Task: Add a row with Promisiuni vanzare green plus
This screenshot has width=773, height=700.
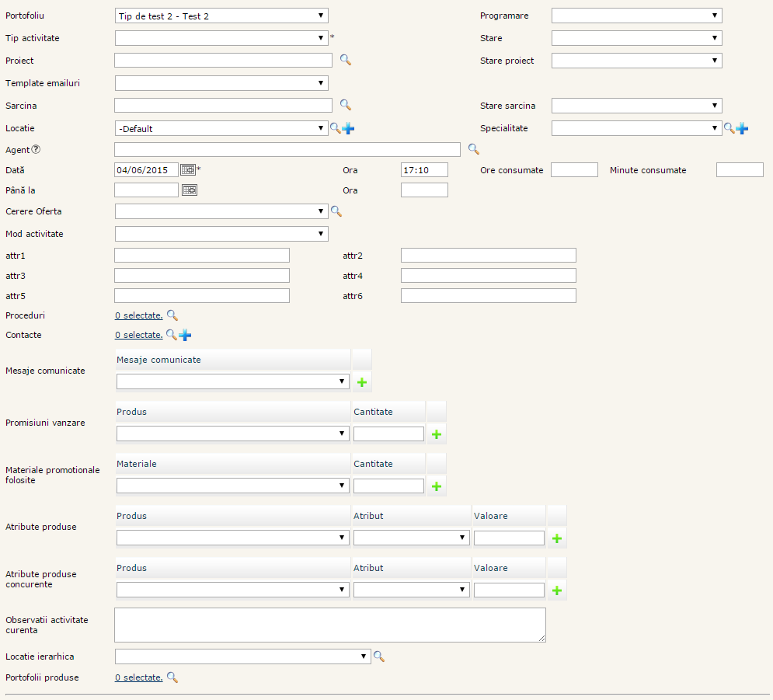Action: point(436,434)
